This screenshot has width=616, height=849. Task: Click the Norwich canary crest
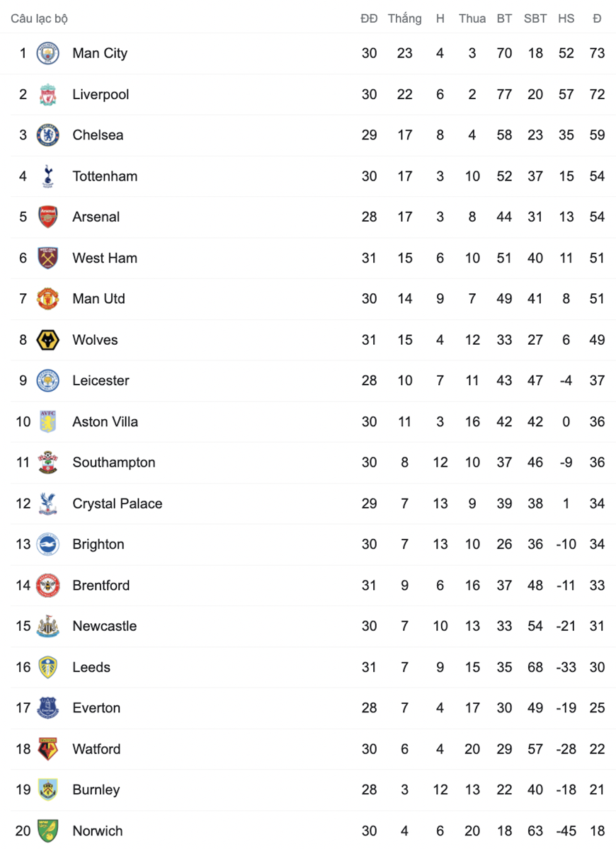47,831
